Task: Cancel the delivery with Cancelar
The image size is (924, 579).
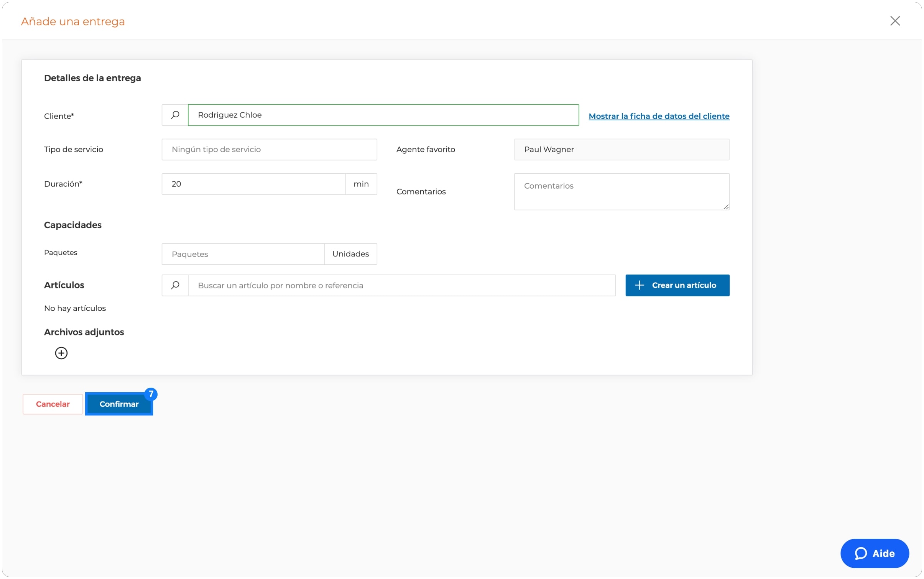Action: tap(53, 404)
